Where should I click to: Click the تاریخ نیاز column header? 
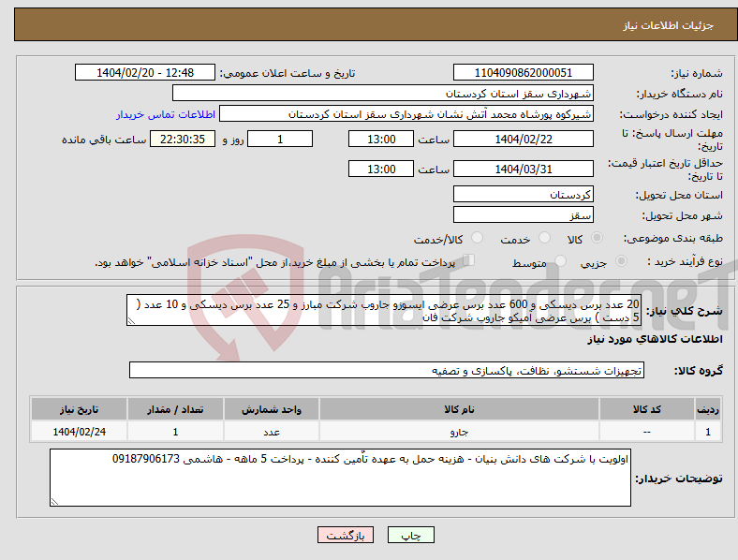(x=79, y=409)
